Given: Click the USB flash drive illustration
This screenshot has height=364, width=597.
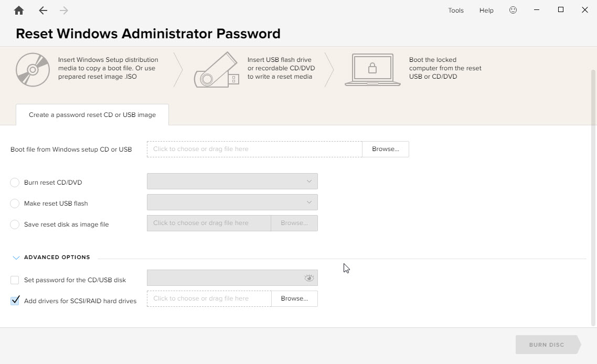Looking at the screenshot, I should [x=216, y=70].
